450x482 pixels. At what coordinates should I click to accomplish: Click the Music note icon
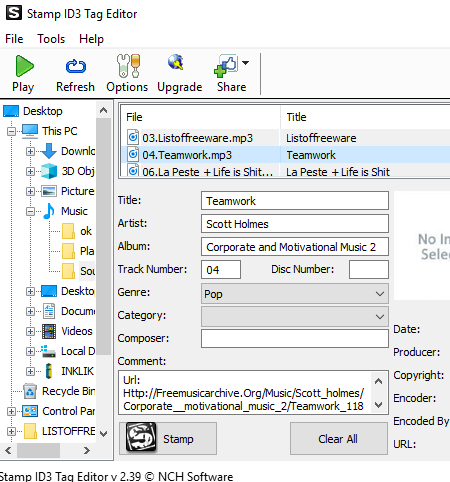click(x=49, y=211)
